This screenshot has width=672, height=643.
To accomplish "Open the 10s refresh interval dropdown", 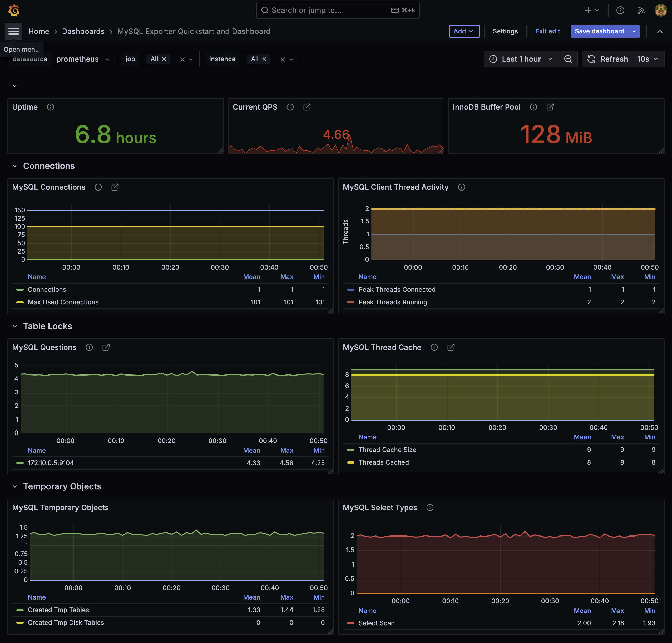I will coord(648,59).
